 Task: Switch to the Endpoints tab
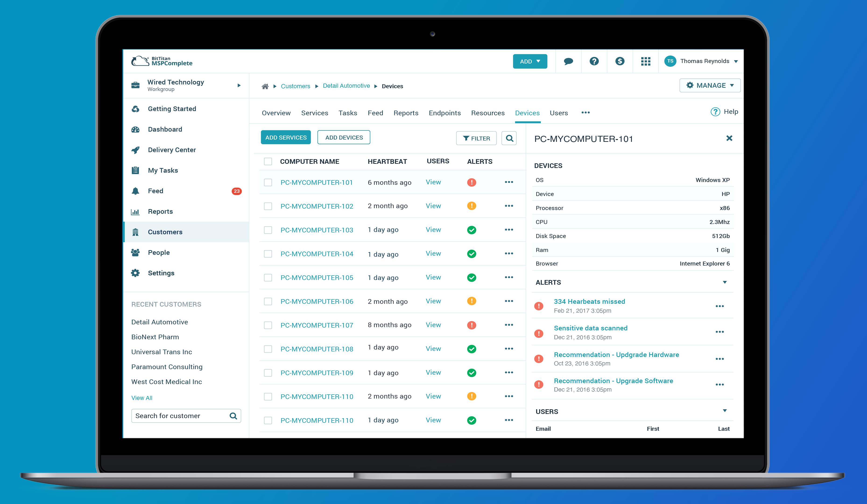click(444, 112)
